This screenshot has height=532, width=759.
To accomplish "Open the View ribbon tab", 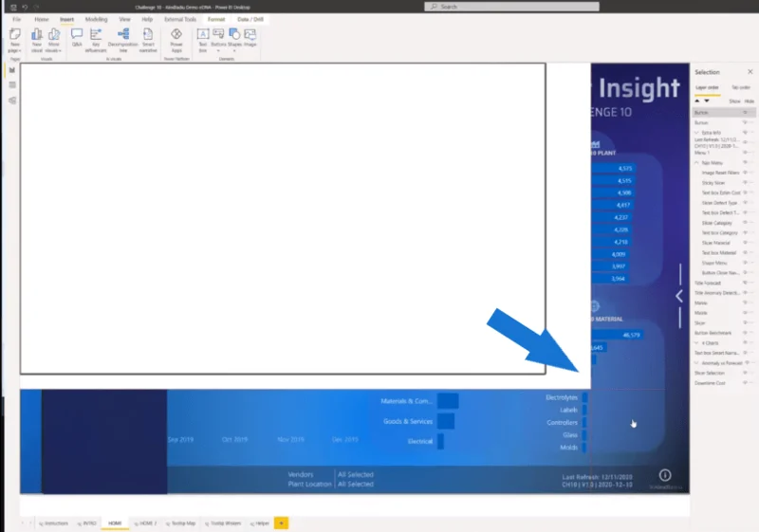I will (x=125, y=19).
